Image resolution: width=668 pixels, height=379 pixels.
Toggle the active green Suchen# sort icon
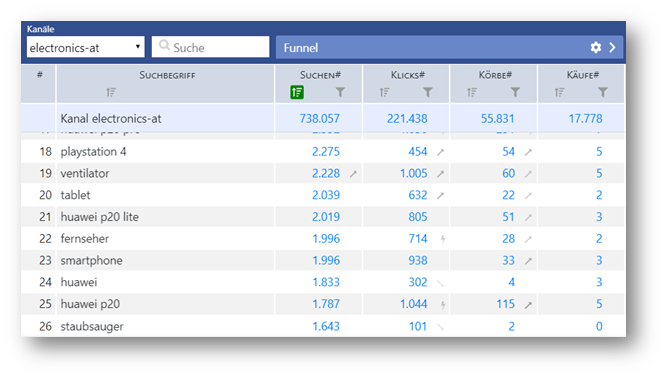(297, 92)
